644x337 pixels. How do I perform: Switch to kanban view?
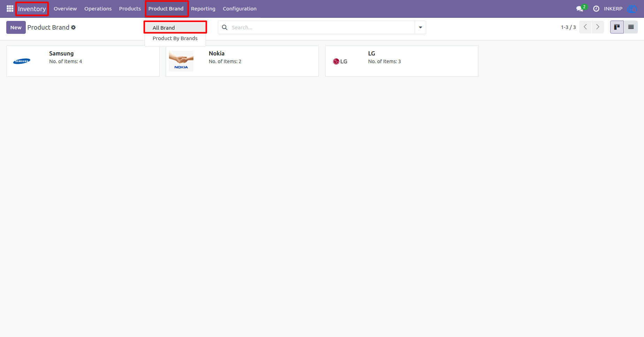tap(617, 27)
